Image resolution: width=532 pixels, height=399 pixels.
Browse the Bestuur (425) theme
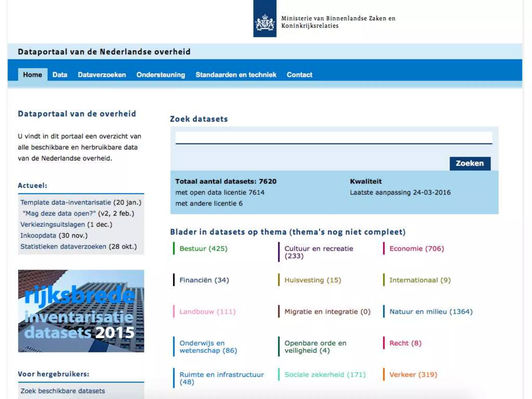tap(203, 249)
